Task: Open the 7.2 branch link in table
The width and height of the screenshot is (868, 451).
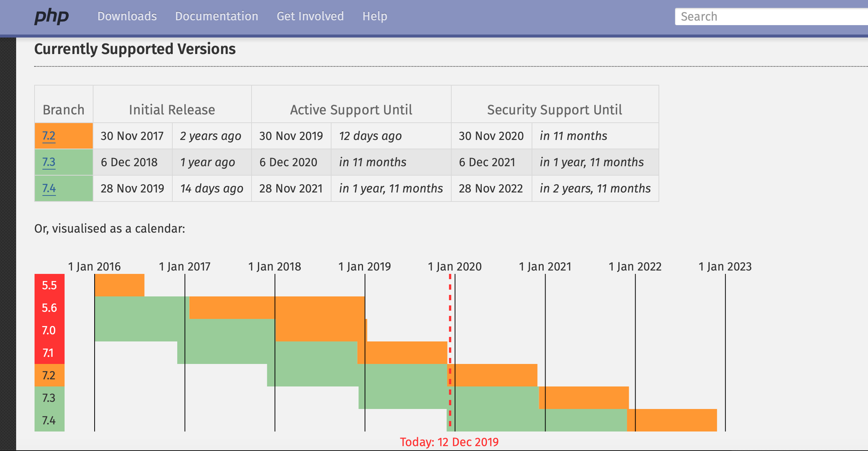Action: coord(49,136)
